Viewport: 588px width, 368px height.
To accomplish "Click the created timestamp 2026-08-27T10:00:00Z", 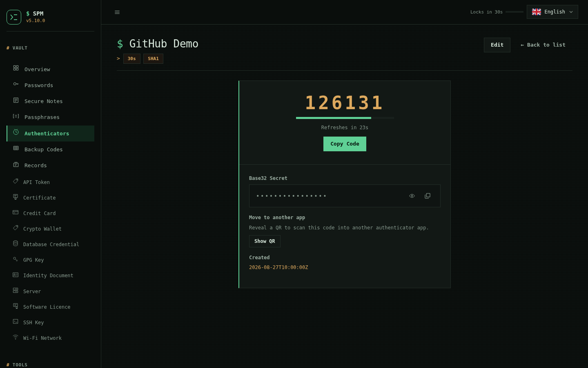I will [278, 267].
